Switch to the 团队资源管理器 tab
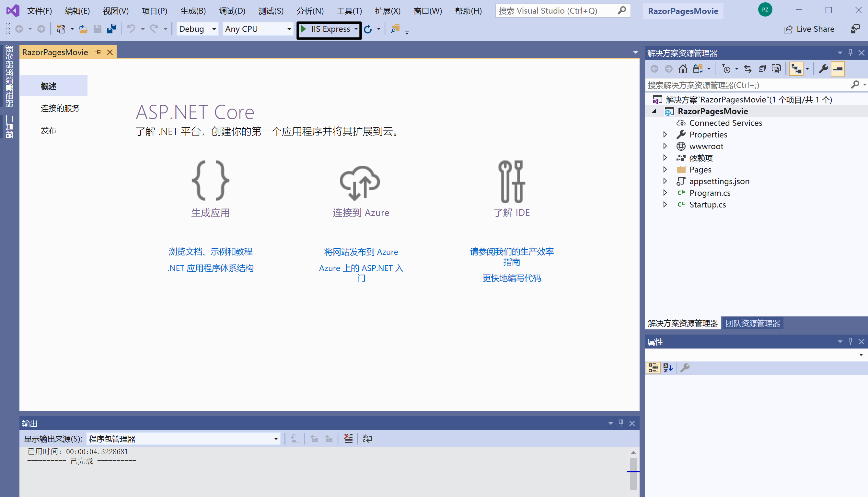This screenshot has height=497, width=868. pyautogui.click(x=752, y=323)
